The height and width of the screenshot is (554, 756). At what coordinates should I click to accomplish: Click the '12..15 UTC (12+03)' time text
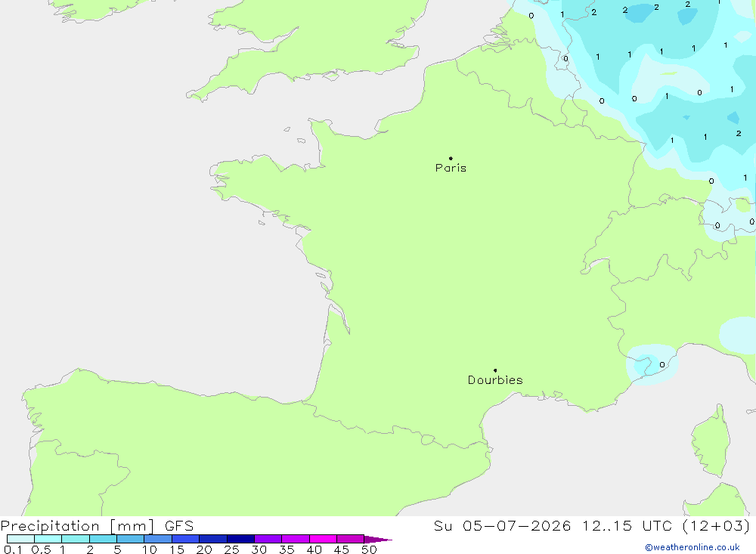pyautogui.click(x=666, y=526)
